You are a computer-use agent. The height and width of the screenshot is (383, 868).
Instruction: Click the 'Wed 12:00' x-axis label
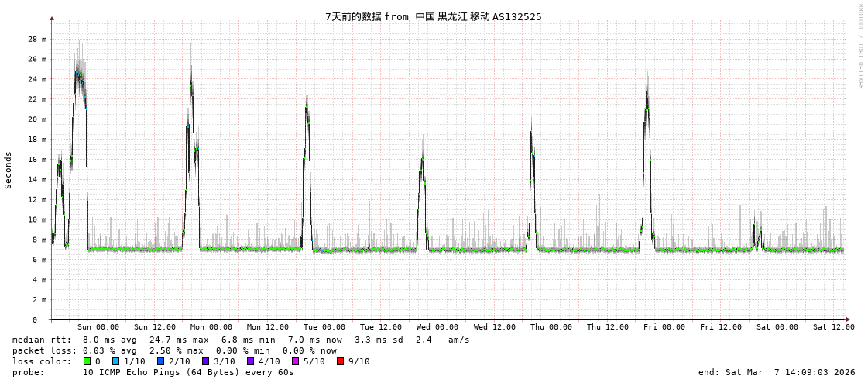(494, 327)
